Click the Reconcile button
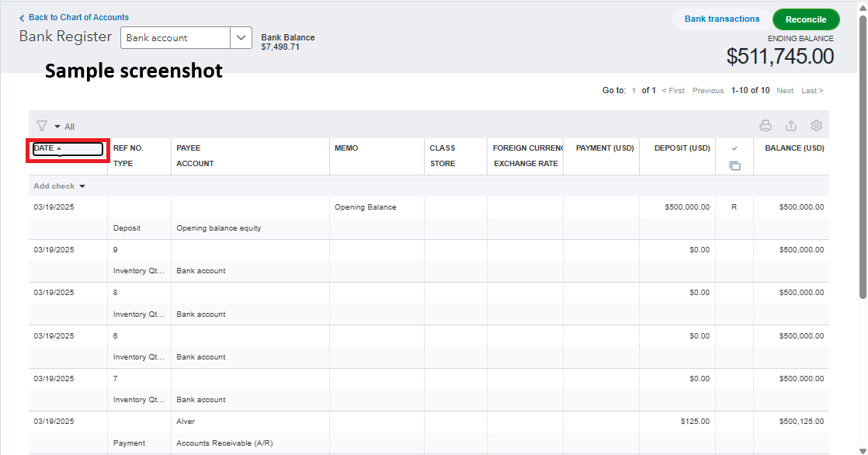This screenshot has width=868, height=455. (x=806, y=19)
